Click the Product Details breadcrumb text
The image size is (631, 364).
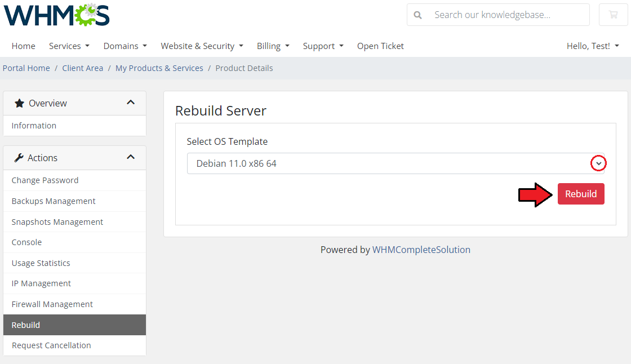click(x=244, y=68)
